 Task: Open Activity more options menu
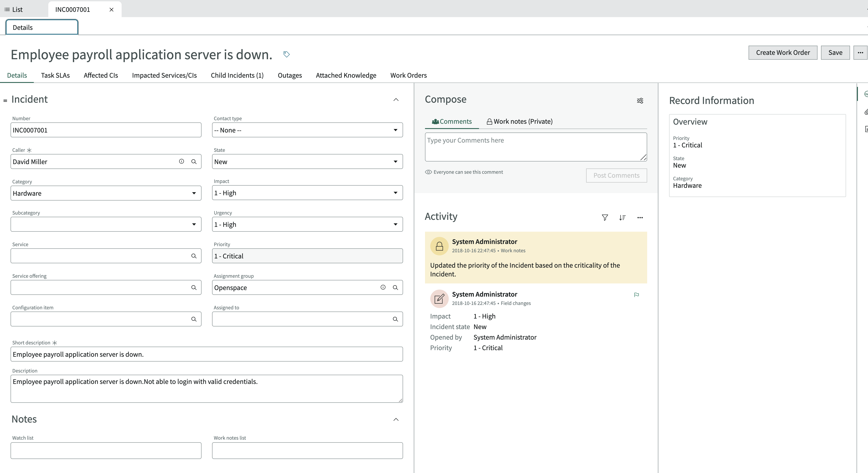640,217
